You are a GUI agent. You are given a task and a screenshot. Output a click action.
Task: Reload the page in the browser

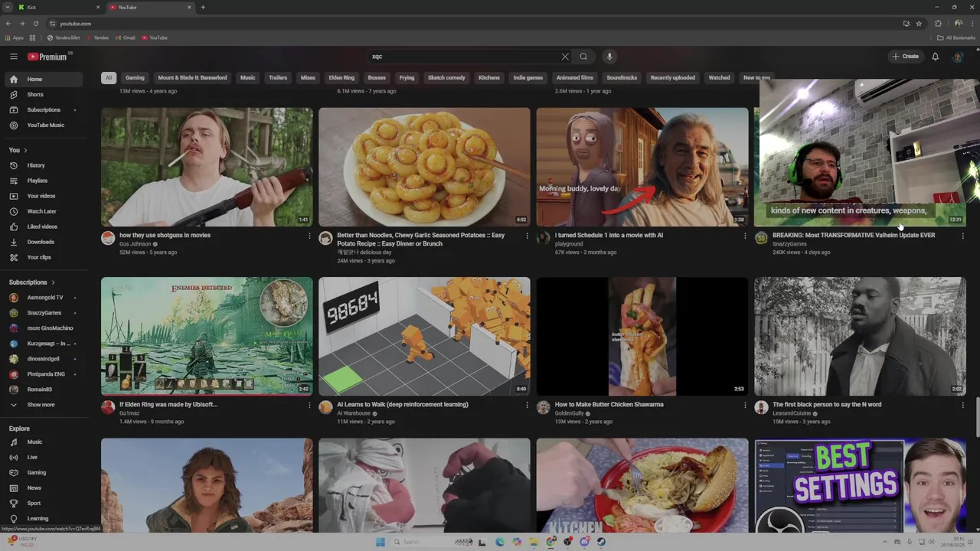(x=35, y=24)
